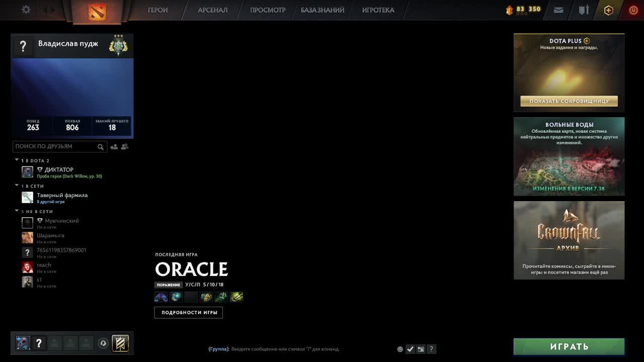The height and width of the screenshot is (362, 644).
Task: Click the chat pop-out window icon
Action: pyautogui.click(x=421, y=349)
